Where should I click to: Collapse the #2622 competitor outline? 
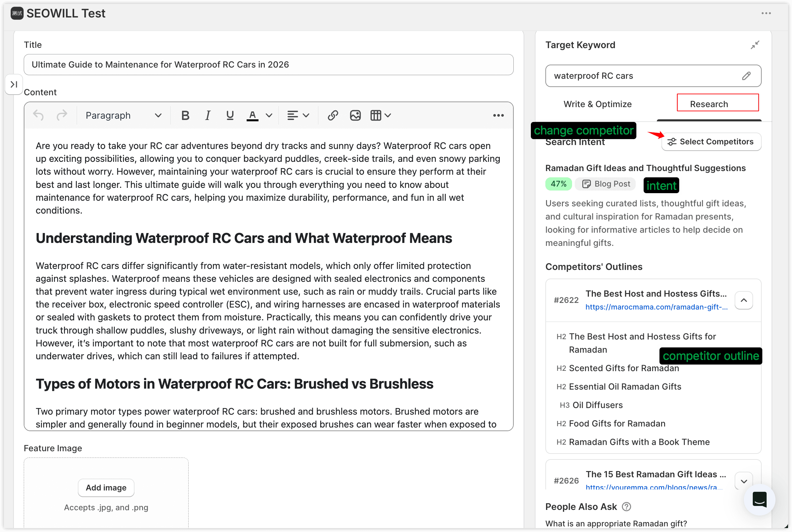pos(743,300)
